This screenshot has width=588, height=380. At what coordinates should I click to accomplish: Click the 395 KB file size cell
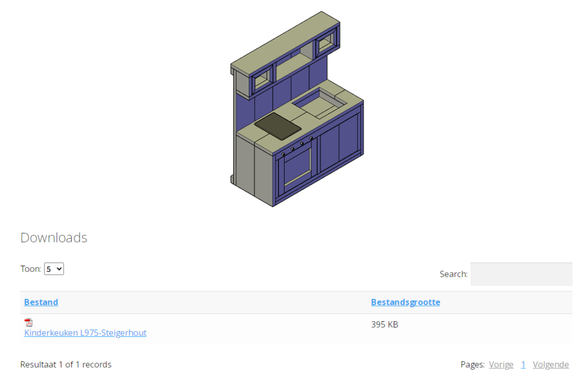(x=385, y=325)
